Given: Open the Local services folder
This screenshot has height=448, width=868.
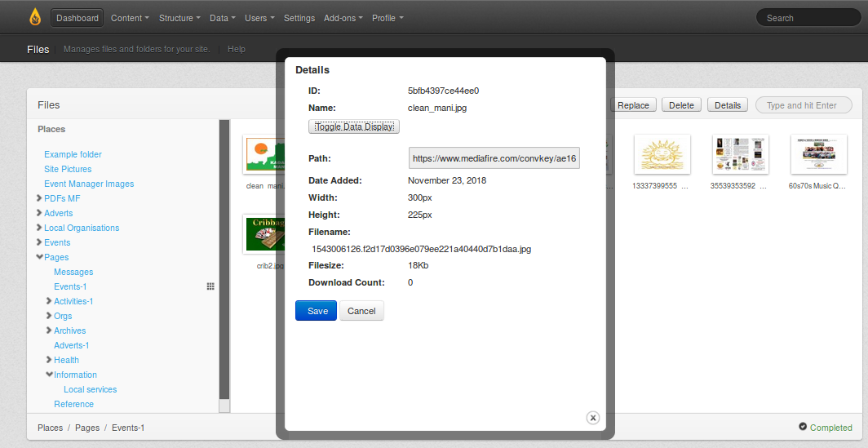Looking at the screenshot, I should point(90,389).
